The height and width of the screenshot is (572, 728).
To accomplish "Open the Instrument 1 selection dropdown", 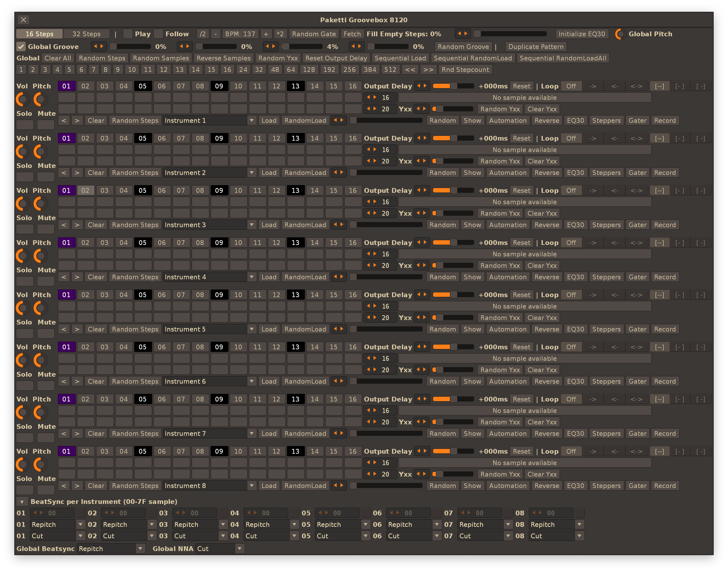I will pos(210,121).
